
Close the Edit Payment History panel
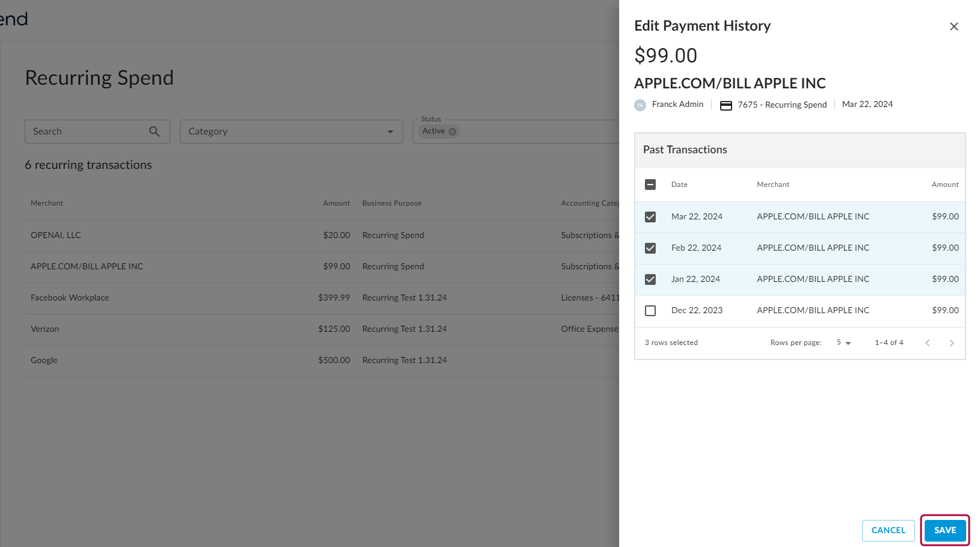coord(954,26)
